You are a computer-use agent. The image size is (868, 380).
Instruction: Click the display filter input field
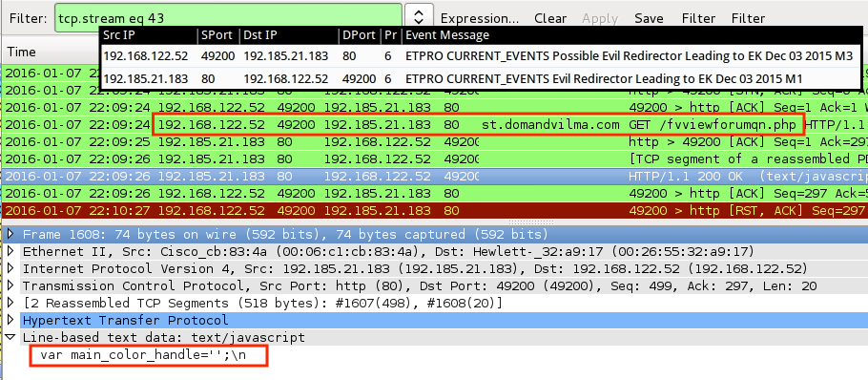[x=228, y=18]
